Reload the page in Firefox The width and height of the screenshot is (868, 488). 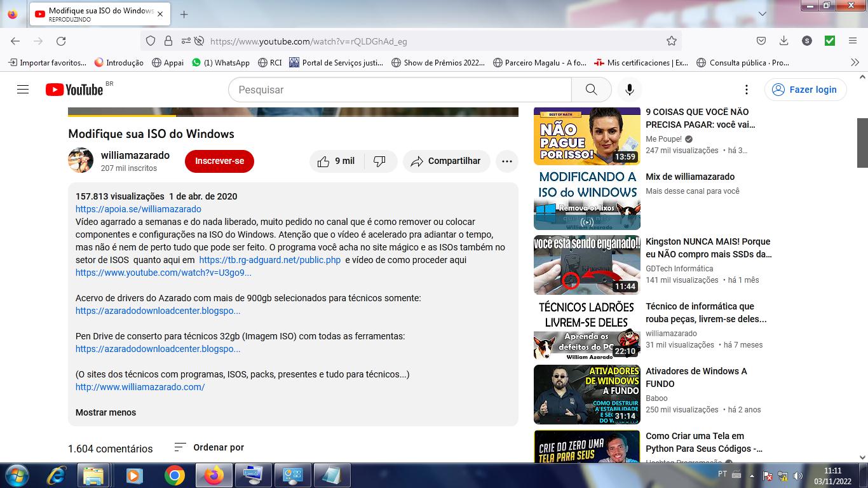click(61, 41)
